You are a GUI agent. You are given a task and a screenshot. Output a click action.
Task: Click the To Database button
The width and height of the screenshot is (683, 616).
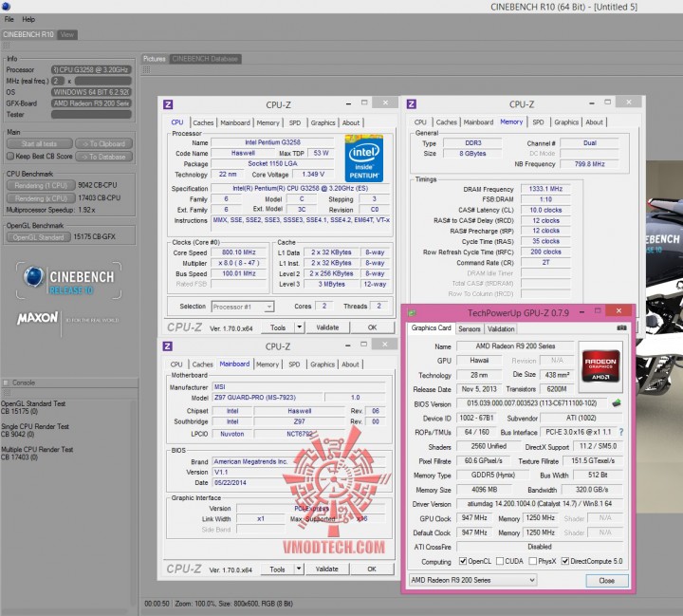coord(103,157)
